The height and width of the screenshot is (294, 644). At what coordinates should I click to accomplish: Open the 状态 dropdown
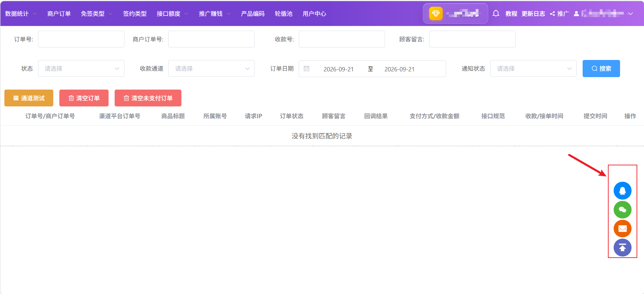tap(81, 68)
